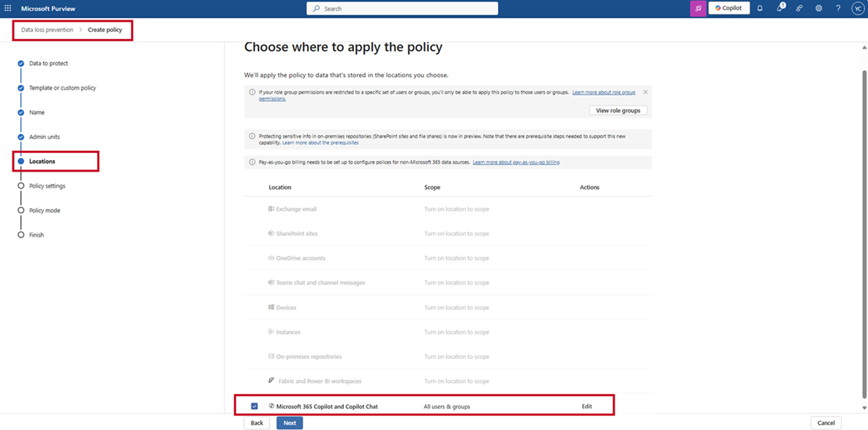This screenshot has height=430, width=868.
Task: Dismiss the role group permissions info banner
Action: click(646, 92)
